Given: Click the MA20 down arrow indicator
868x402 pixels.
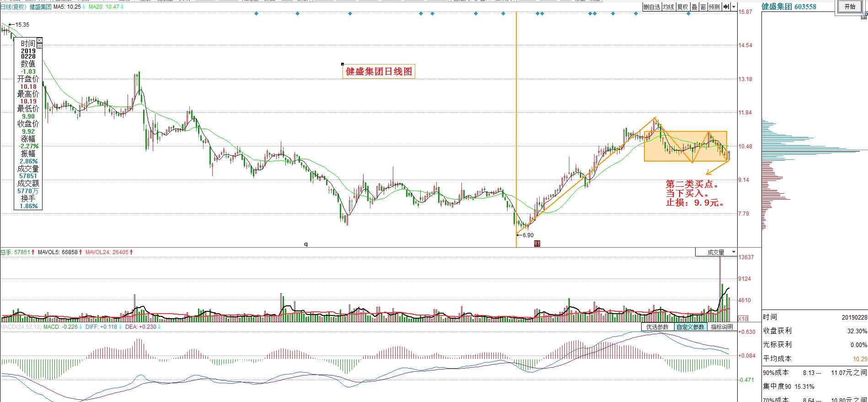Looking at the screenshot, I should [x=123, y=7].
